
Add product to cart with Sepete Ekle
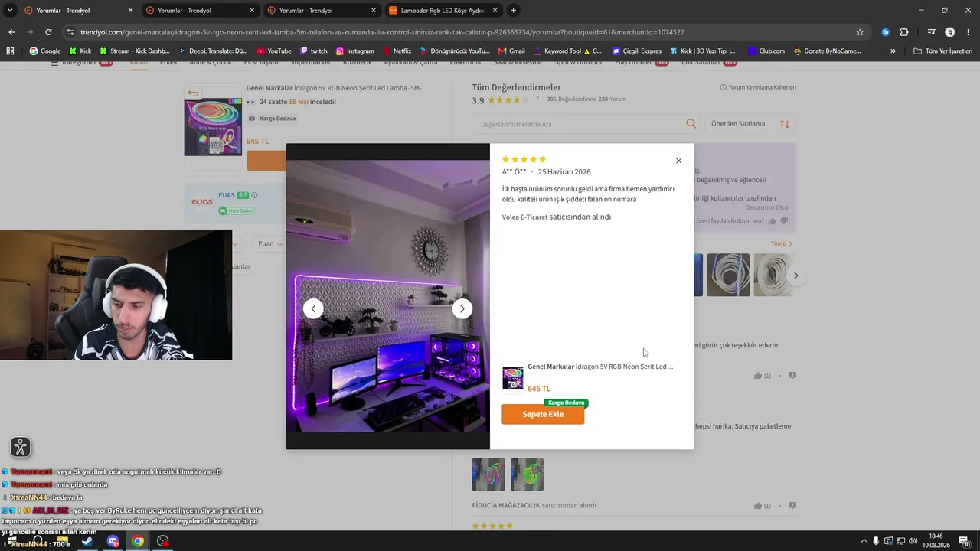[x=543, y=414]
